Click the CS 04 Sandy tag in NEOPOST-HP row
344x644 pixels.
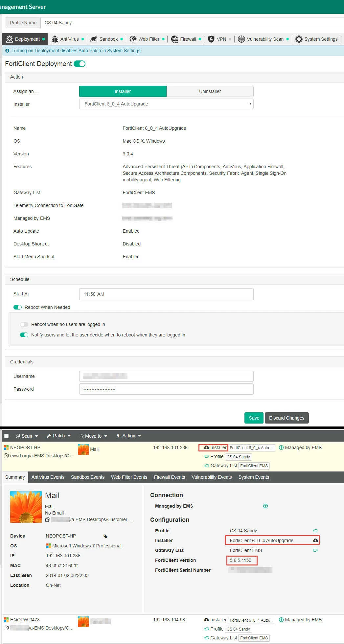coord(239,457)
